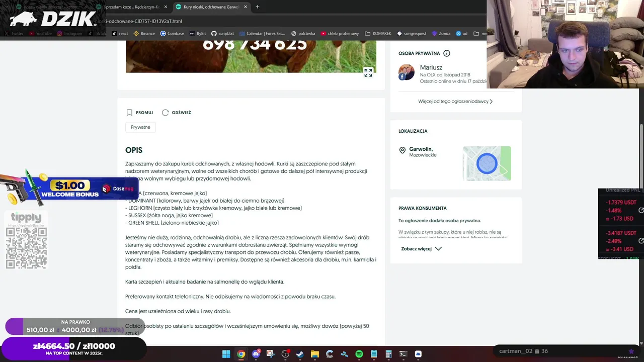Open Google Chrome from the taskbar
644x362 pixels.
click(241, 354)
